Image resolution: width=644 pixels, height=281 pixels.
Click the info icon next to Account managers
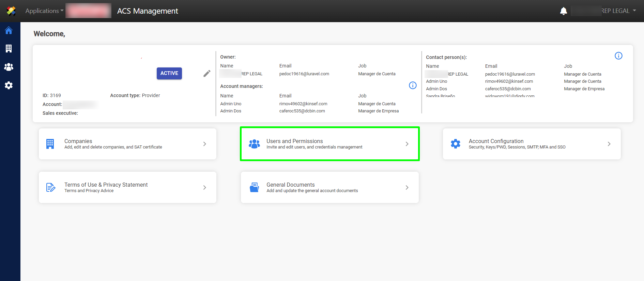point(413,85)
